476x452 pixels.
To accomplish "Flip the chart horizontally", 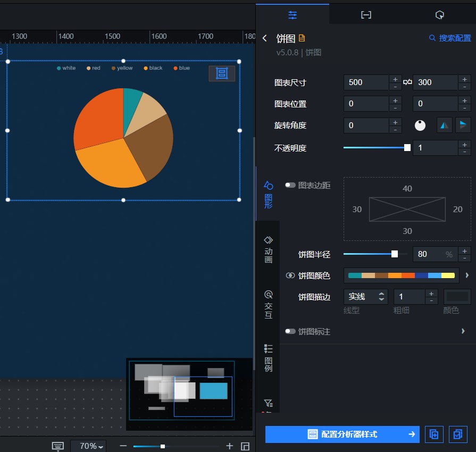I will (445, 125).
